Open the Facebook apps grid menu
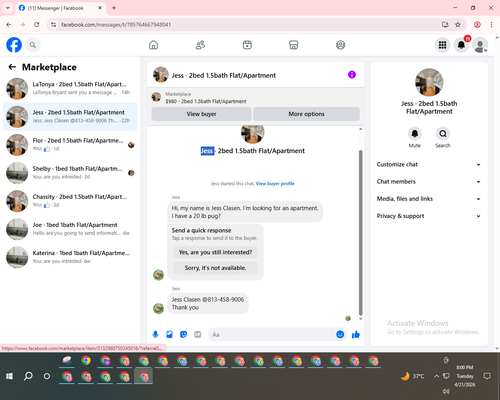 tap(442, 45)
